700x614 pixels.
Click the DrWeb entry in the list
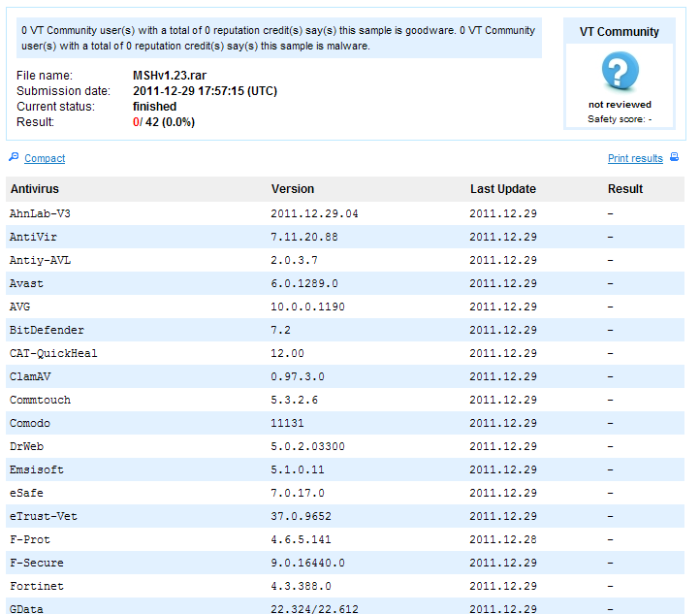coord(26,446)
